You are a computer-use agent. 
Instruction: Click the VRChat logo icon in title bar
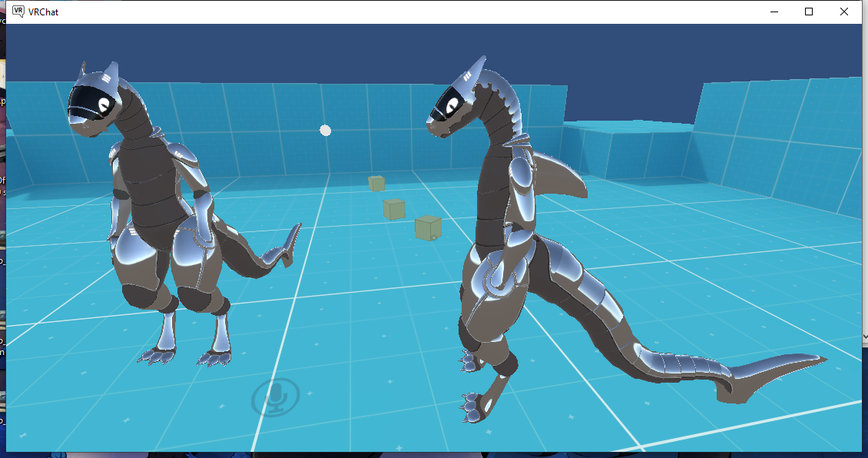[x=18, y=12]
